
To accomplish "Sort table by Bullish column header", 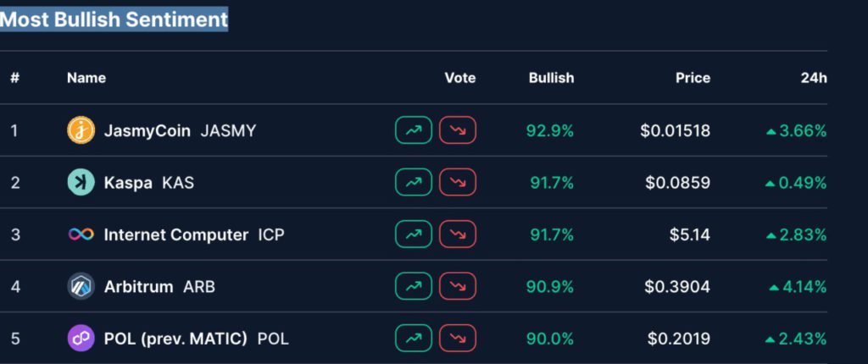I will click(x=551, y=78).
